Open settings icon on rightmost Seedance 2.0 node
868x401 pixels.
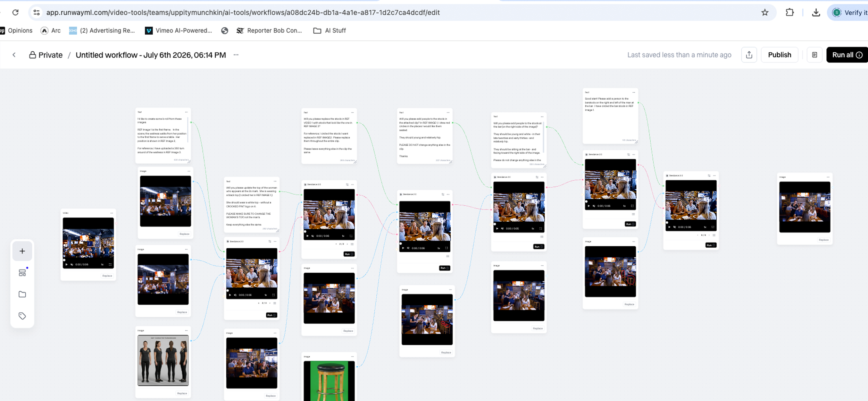coord(709,176)
